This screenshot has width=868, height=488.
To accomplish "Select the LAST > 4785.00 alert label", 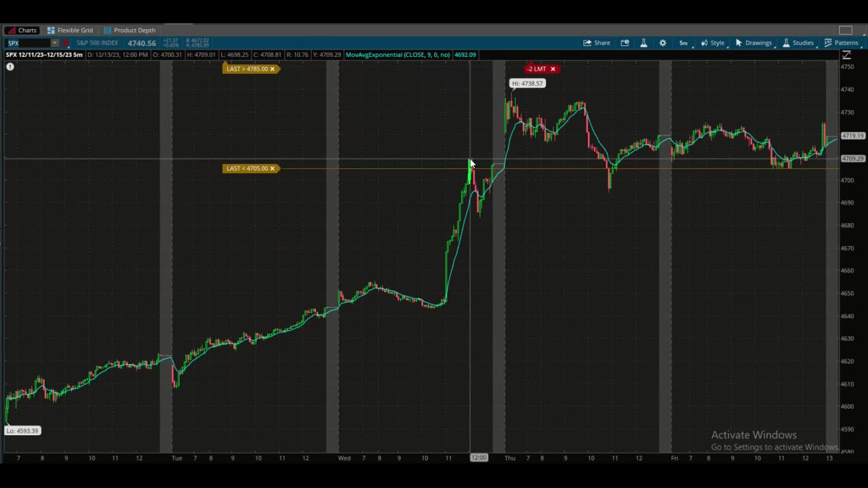I will [246, 68].
